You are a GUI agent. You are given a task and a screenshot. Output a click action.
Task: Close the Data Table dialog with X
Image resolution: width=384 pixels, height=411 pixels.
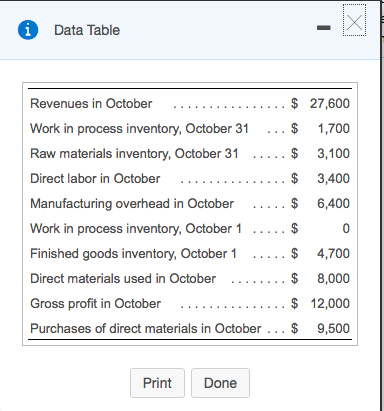point(354,23)
